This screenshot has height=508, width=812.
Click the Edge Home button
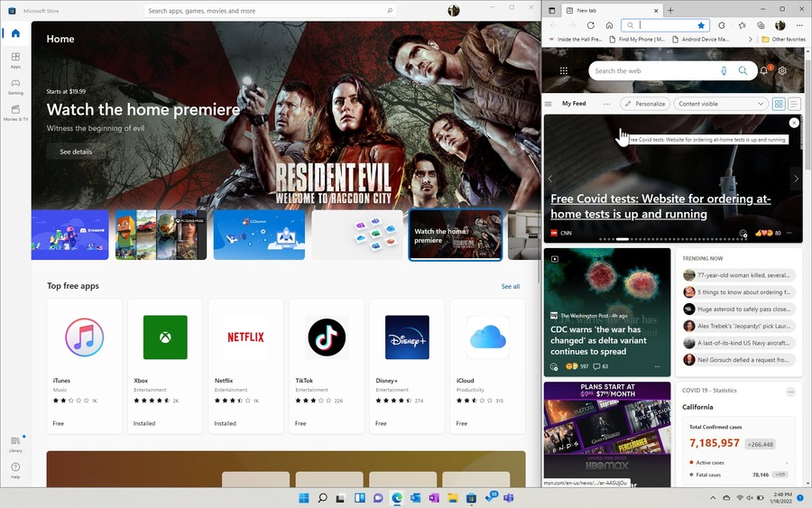click(x=610, y=25)
